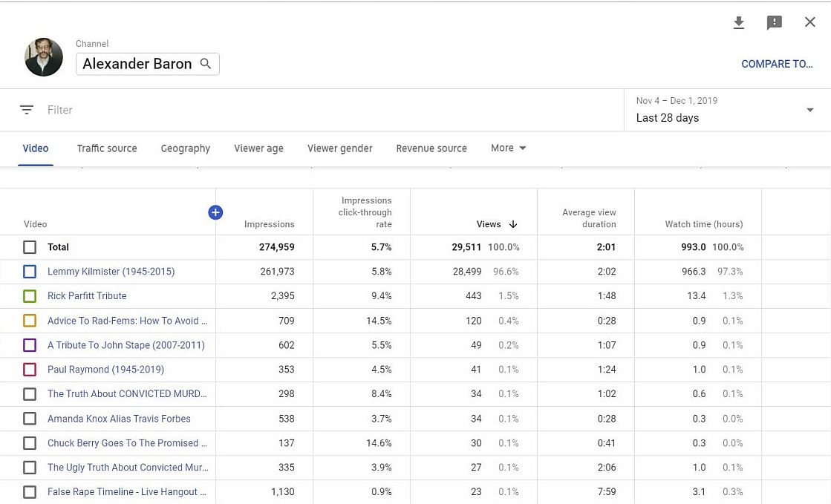The width and height of the screenshot is (831, 504).
Task: Toggle the Paul Raymond red color checkbox
Action: (30, 370)
